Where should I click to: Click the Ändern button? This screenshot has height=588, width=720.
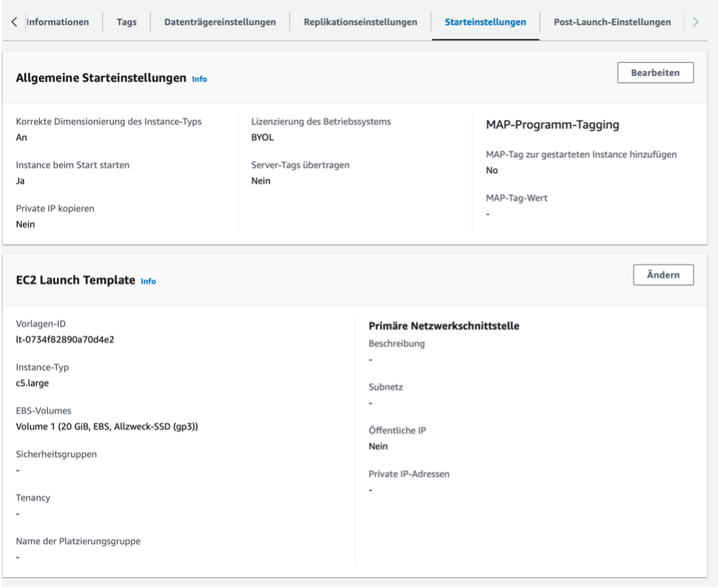tap(664, 274)
